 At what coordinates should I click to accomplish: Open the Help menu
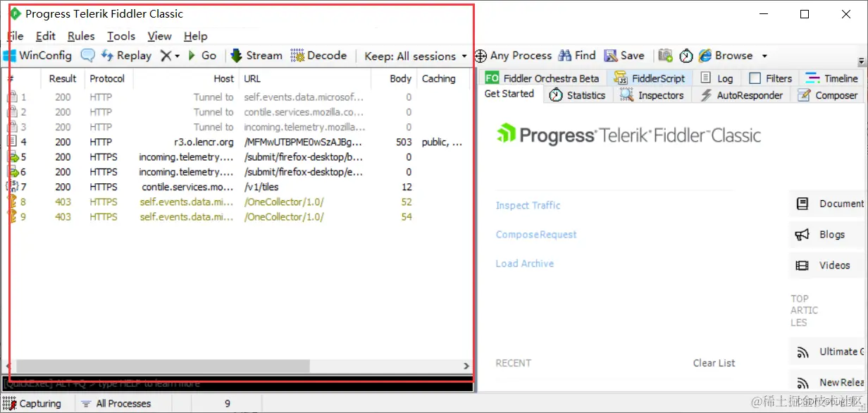tap(195, 36)
